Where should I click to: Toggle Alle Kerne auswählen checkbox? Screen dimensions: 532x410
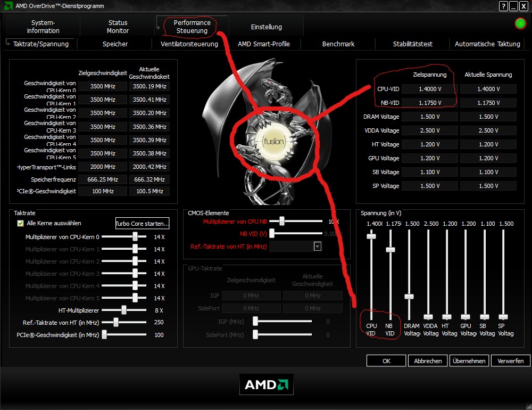(x=20, y=223)
